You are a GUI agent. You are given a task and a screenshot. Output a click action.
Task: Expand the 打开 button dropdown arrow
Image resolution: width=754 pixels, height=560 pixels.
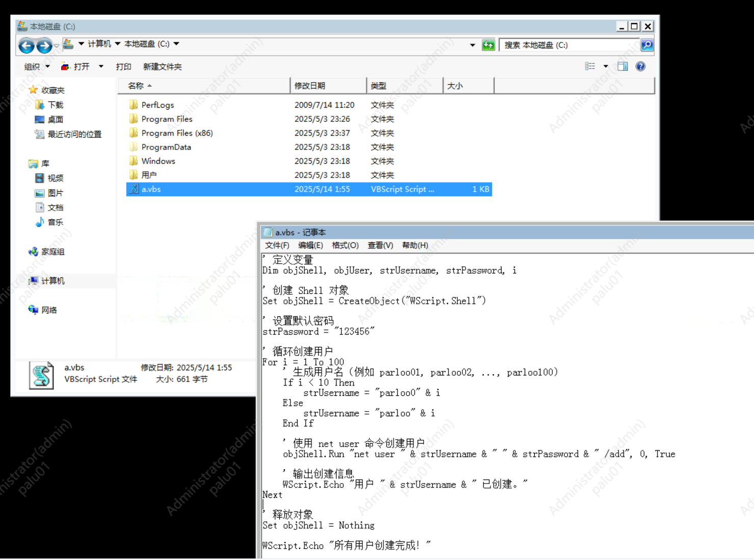(101, 67)
